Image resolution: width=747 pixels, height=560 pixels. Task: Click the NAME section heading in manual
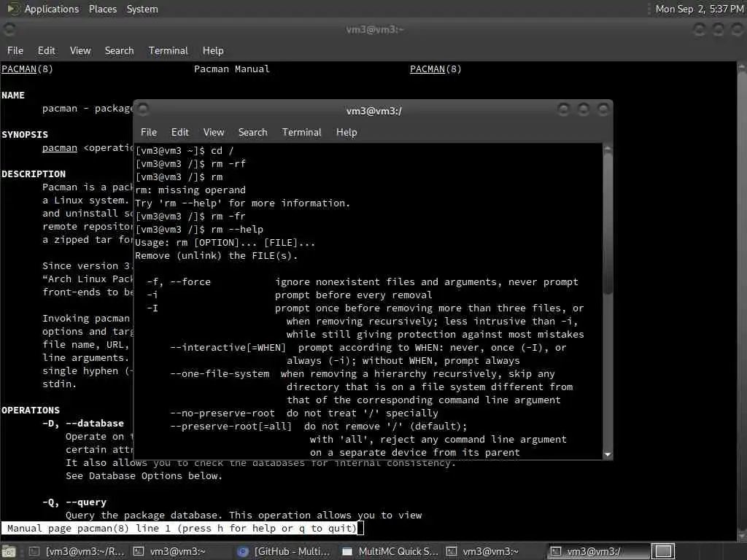13,96
